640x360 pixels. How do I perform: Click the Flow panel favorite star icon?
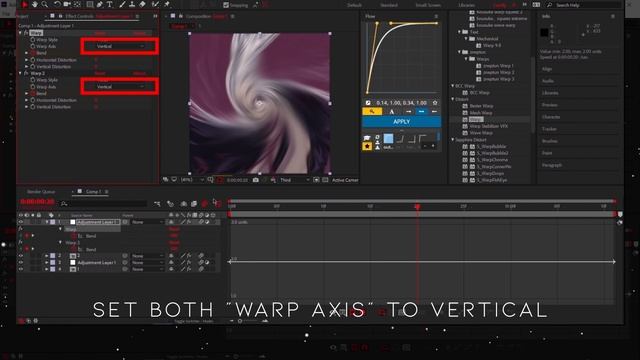(x=435, y=103)
